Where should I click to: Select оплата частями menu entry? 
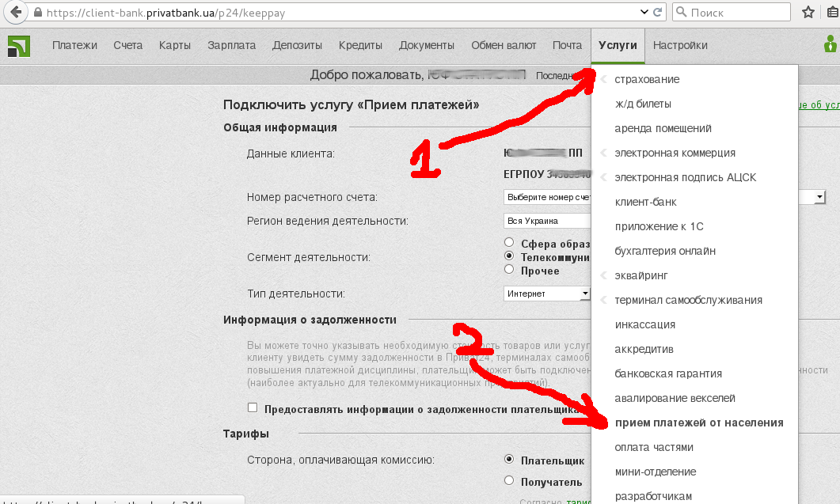pos(654,447)
